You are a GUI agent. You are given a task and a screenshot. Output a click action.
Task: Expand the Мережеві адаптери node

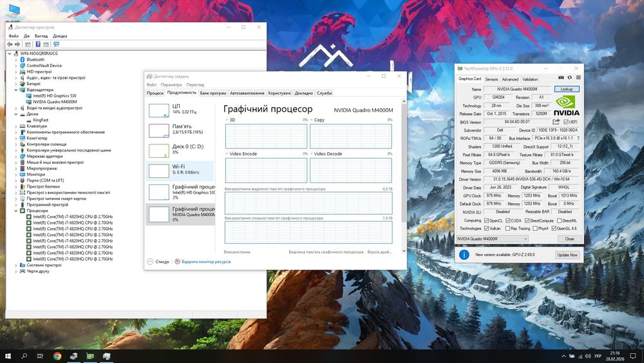click(x=16, y=156)
